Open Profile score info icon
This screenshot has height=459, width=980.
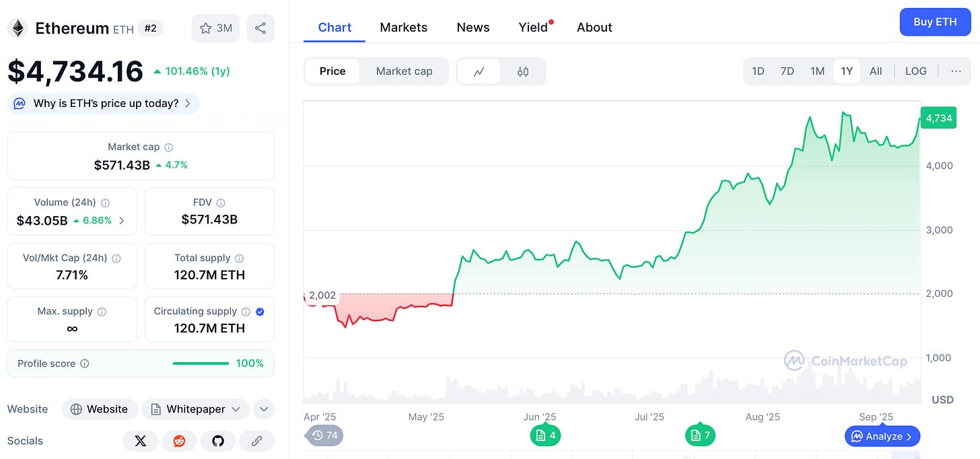(x=85, y=363)
